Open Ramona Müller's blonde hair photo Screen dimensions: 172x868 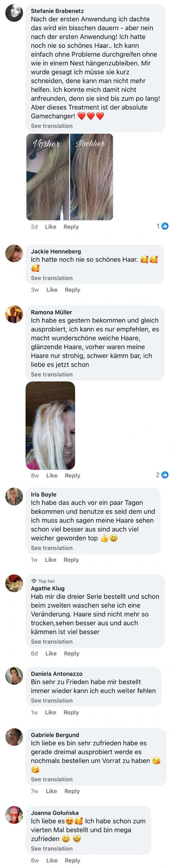pyautogui.click(x=50, y=425)
